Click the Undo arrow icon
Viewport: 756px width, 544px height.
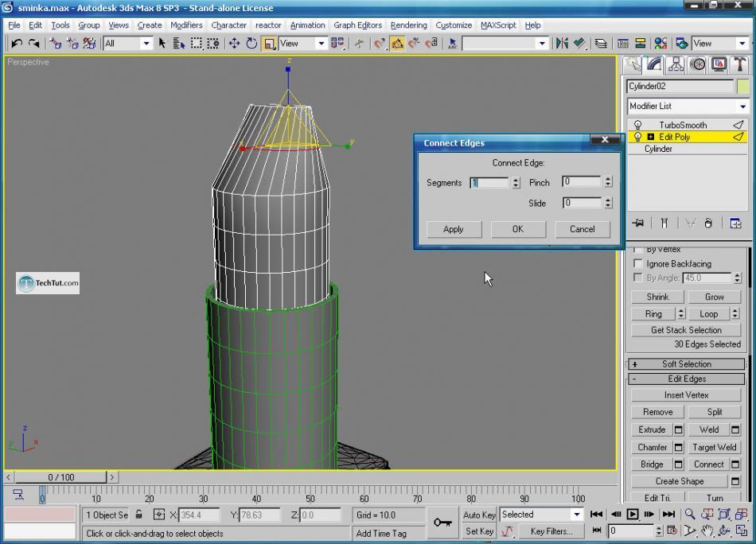[17, 44]
